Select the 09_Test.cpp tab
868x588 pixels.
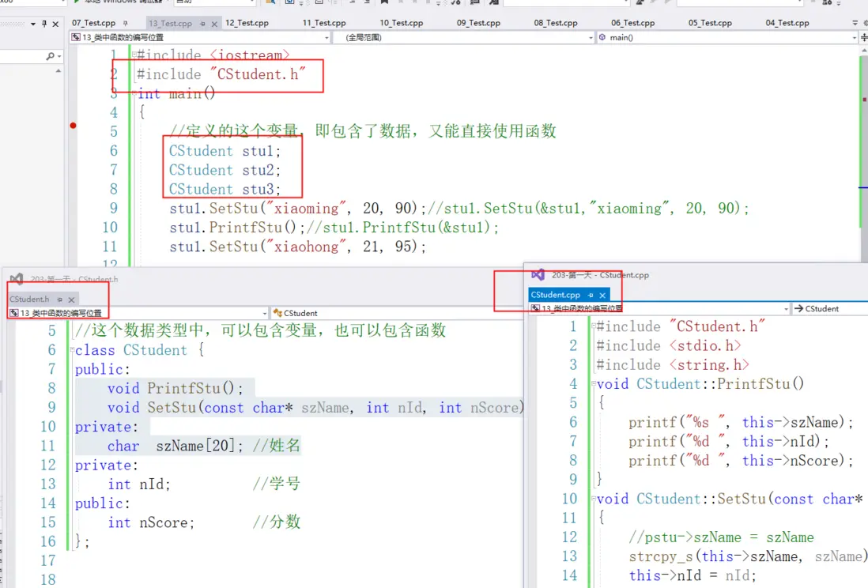478,23
